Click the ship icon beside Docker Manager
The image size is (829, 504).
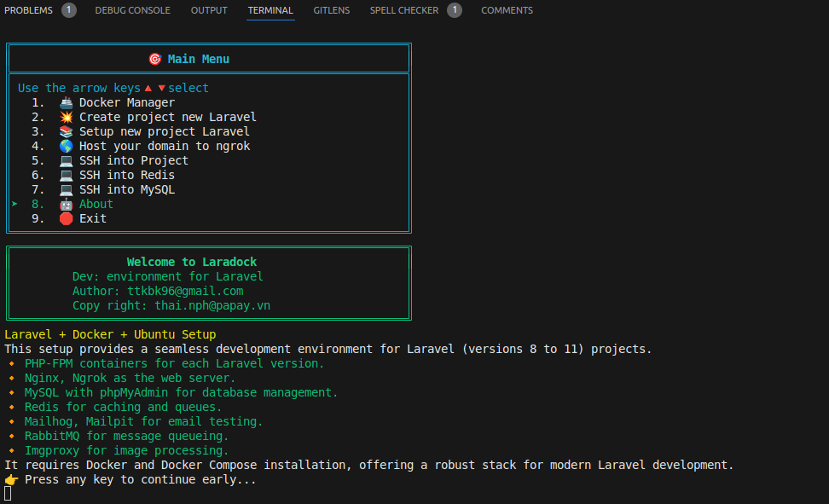pos(66,102)
